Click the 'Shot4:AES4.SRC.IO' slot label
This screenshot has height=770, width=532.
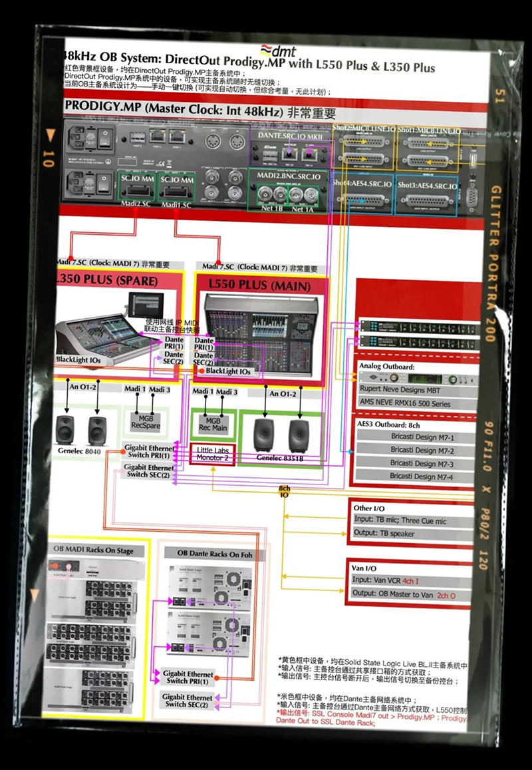pos(362,183)
